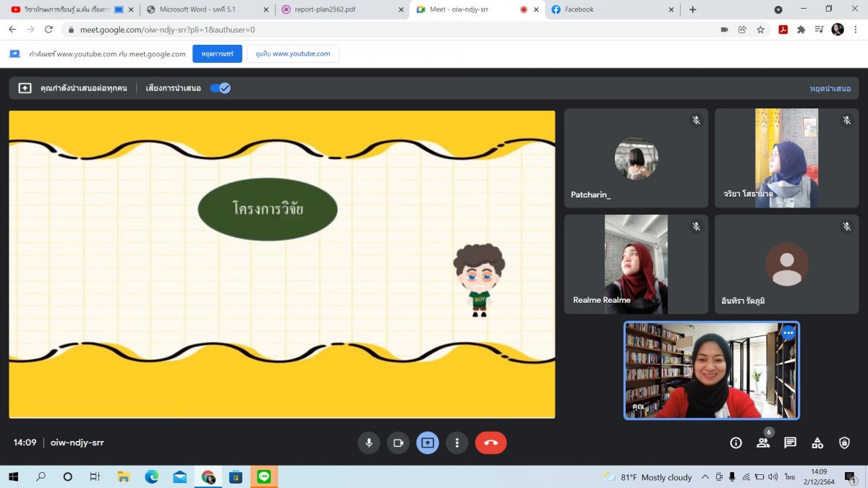Bookmark this page with star icon
The image size is (868, 488).
[761, 30]
